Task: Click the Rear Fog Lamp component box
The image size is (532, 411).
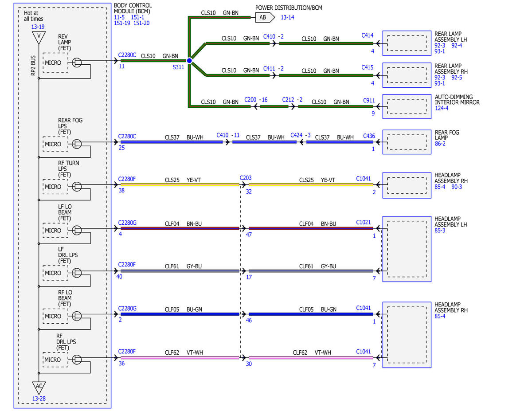Action: 407,142
